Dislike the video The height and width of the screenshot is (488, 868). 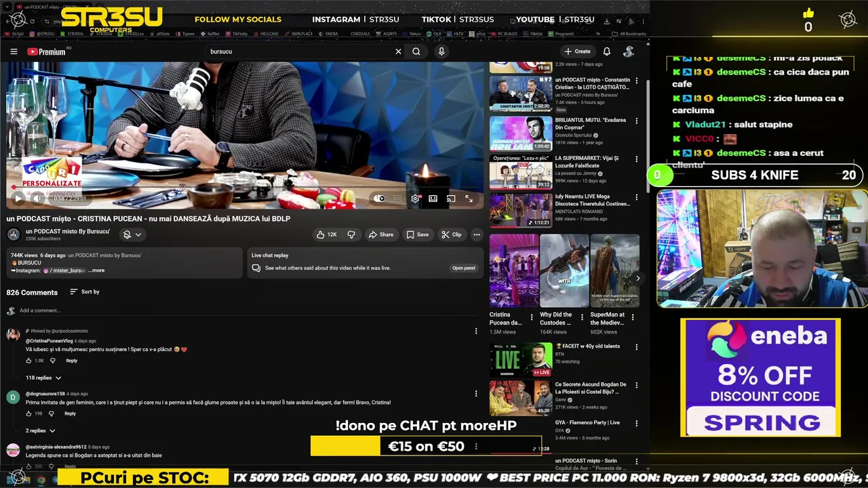click(x=351, y=235)
